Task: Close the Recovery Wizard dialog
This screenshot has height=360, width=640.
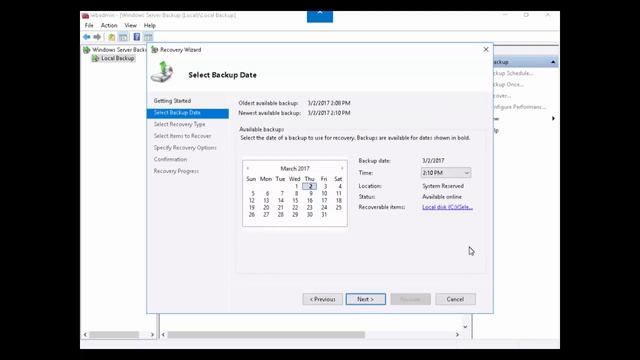Action: [x=486, y=49]
